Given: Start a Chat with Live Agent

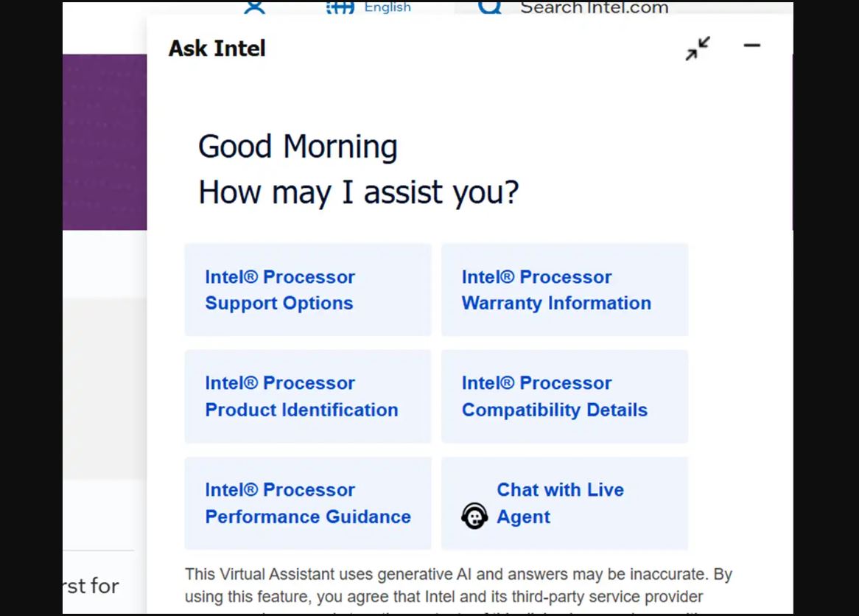Looking at the screenshot, I should [564, 503].
